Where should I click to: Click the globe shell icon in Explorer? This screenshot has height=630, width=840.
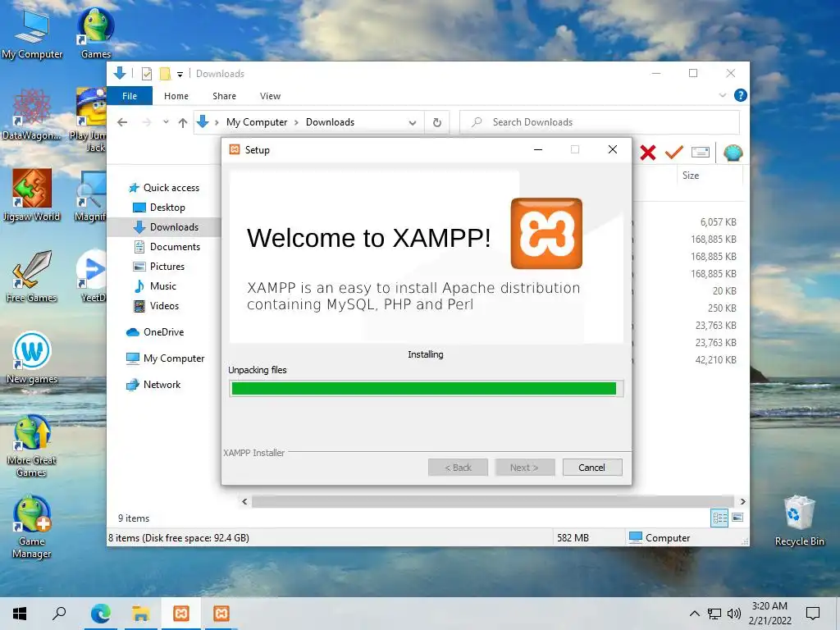click(x=733, y=153)
